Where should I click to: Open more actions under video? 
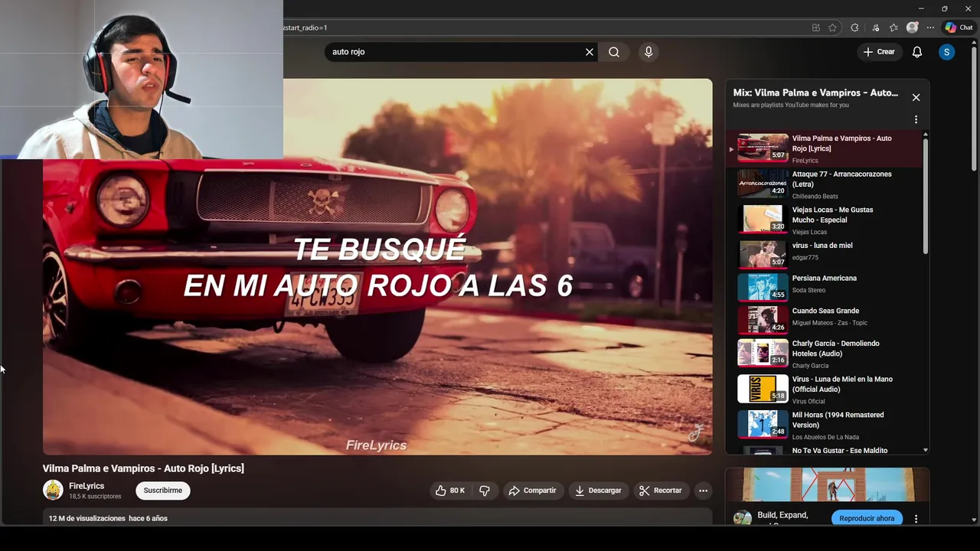tap(703, 491)
